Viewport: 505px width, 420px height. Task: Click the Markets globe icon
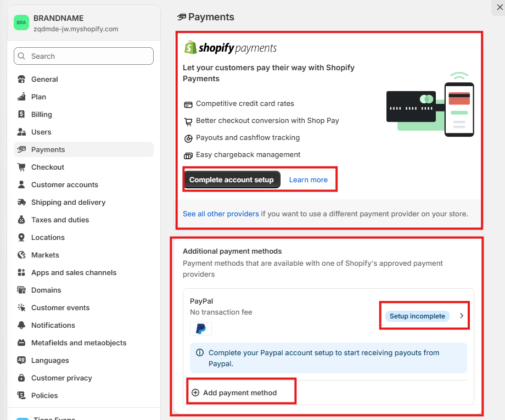21,255
